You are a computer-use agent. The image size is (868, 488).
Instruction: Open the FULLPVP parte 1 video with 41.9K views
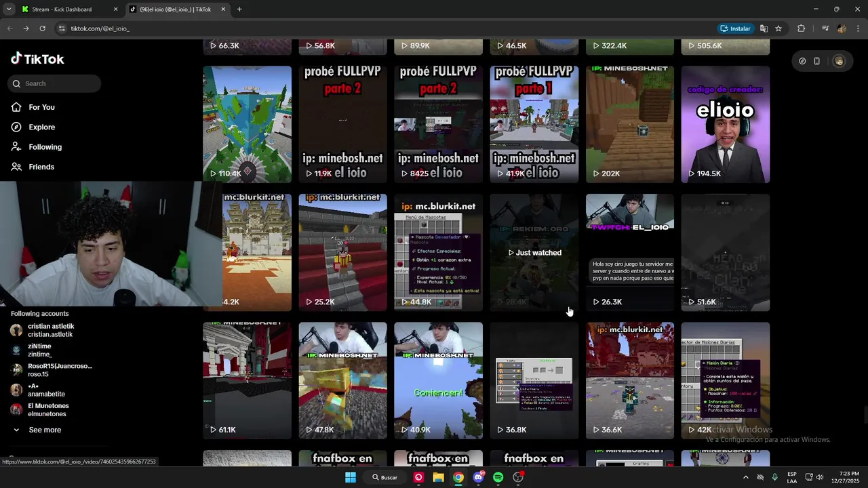(534, 124)
